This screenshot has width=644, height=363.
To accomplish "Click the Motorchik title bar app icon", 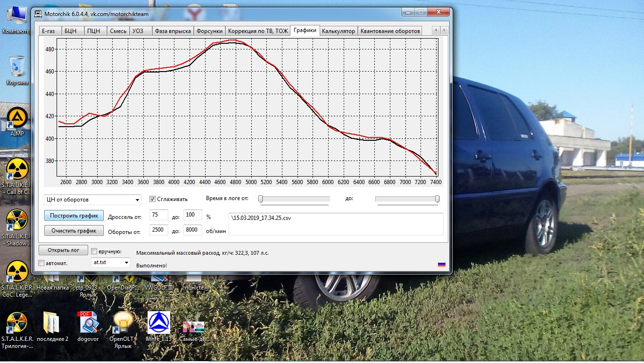I will (38, 14).
